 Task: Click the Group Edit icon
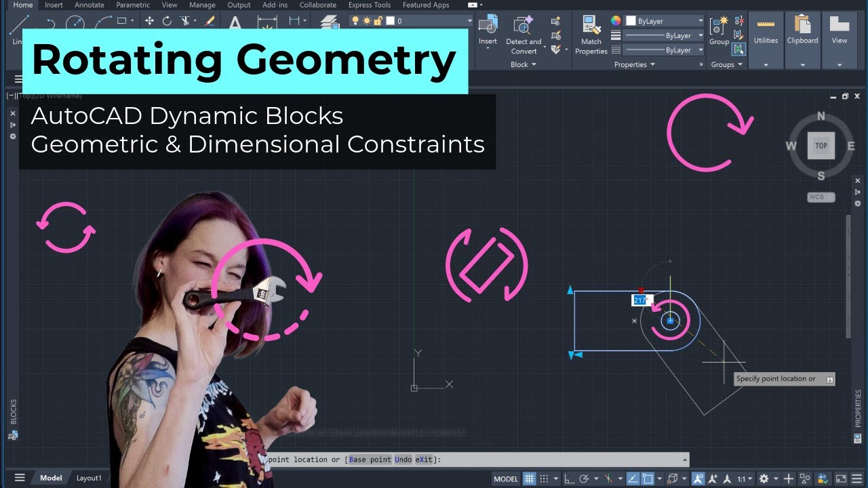739,35
